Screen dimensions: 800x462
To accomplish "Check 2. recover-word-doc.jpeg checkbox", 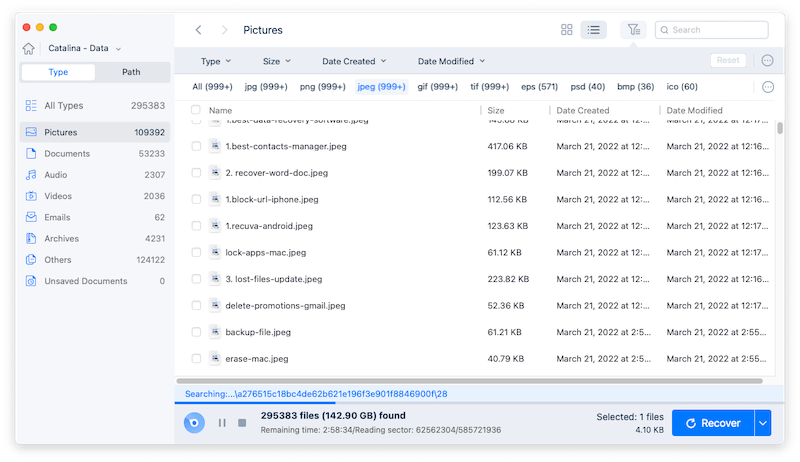I will point(196,173).
